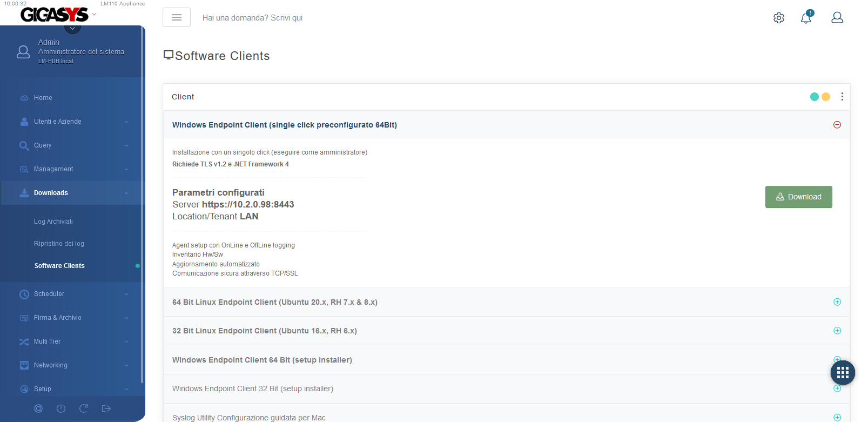Click 'Richiede TLS v1.2 e .NET Framework 4' text
868x422 pixels.
(231, 164)
